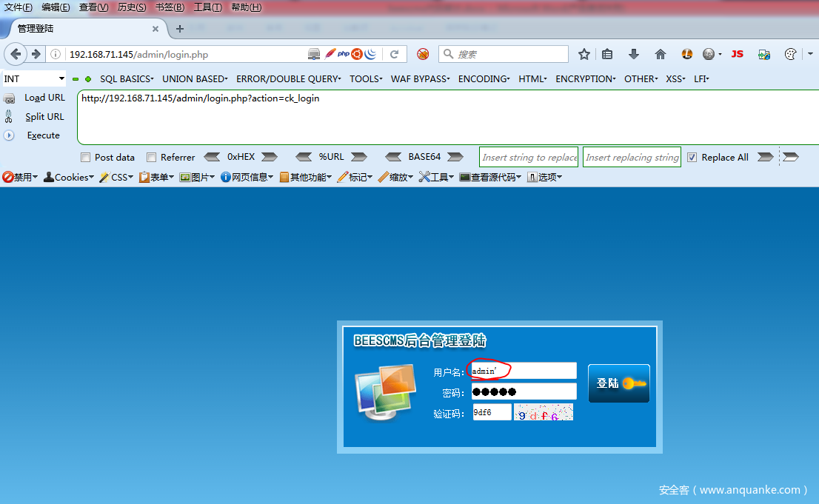The height and width of the screenshot is (504, 819).
Task: Open the 书签(B) menu
Action: pos(170,7)
